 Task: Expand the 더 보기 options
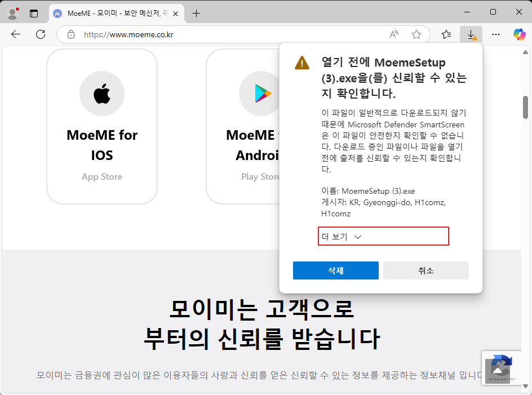click(383, 237)
